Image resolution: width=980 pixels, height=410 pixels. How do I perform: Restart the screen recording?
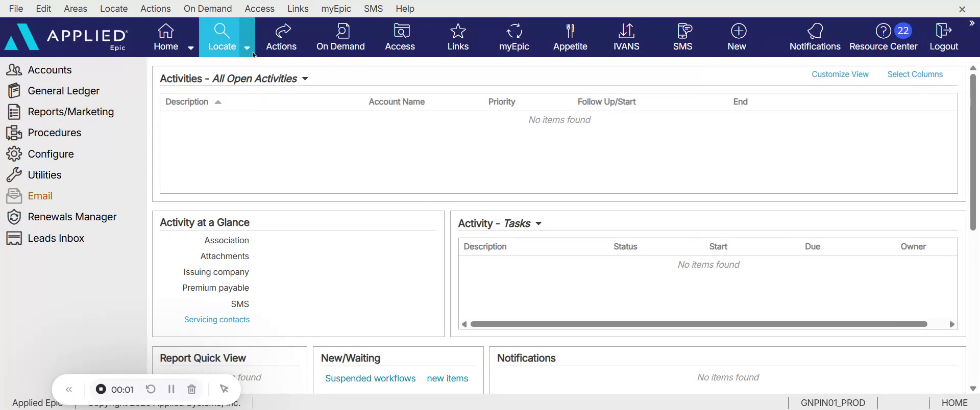pyautogui.click(x=151, y=389)
